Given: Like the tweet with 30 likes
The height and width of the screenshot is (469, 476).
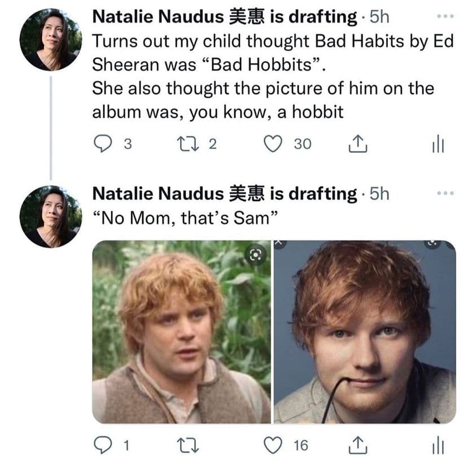Looking at the screenshot, I should [274, 144].
